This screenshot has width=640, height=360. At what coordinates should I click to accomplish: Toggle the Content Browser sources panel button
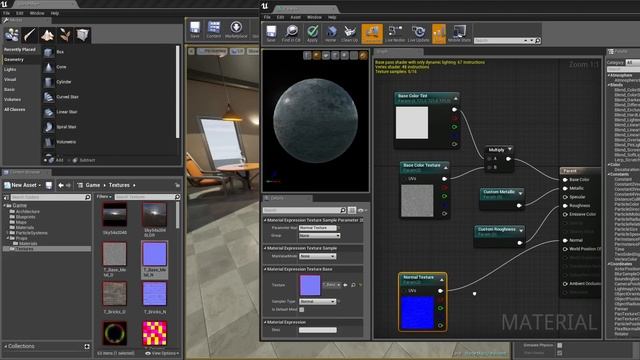(7, 197)
